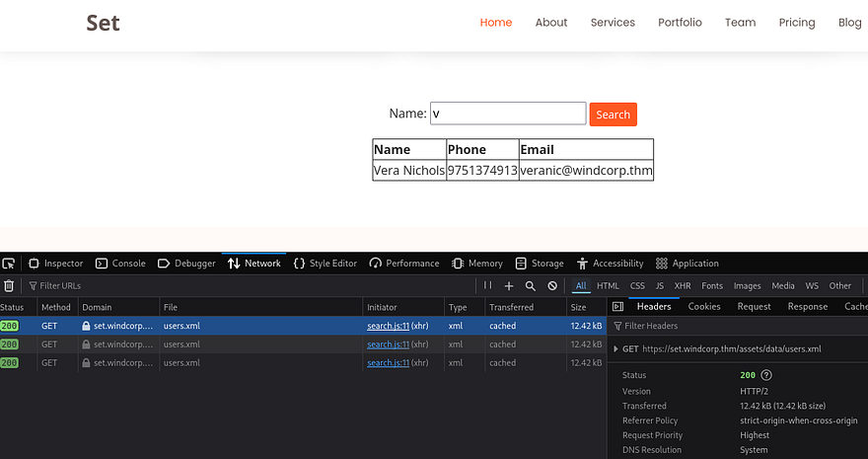Switch to the Console tab
The height and width of the screenshot is (459, 868).
(x=120, y=264)
